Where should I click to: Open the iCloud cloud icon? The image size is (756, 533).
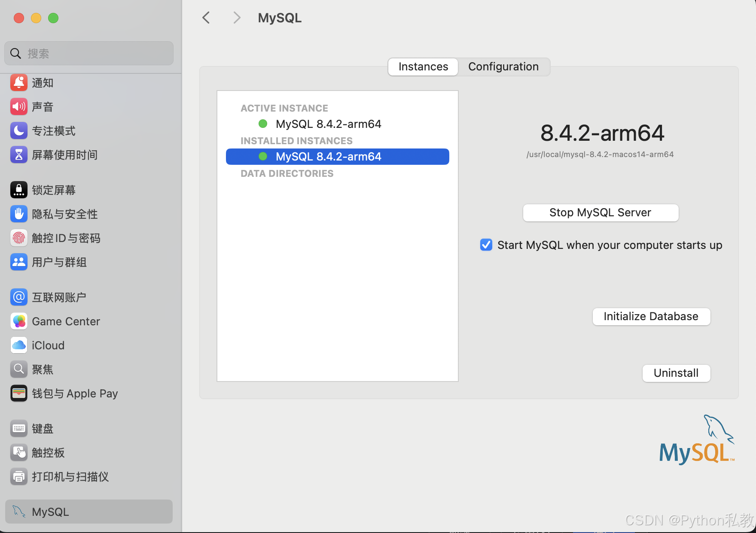(19, 345)
